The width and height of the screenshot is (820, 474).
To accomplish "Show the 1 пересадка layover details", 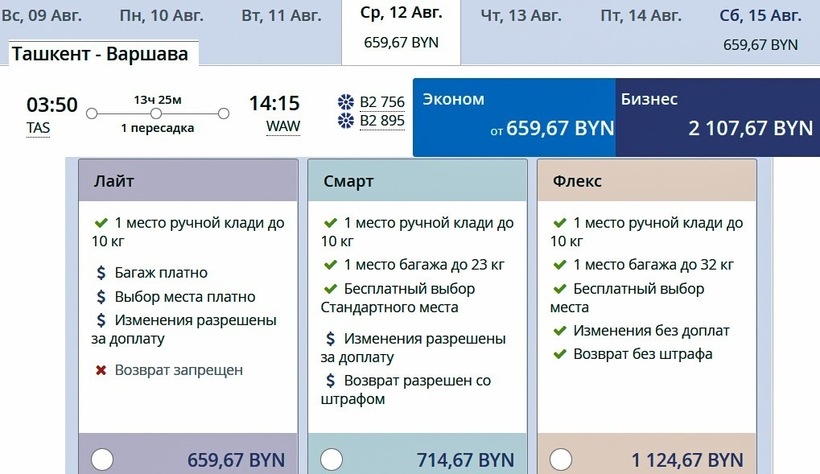I will pos(157,128).
